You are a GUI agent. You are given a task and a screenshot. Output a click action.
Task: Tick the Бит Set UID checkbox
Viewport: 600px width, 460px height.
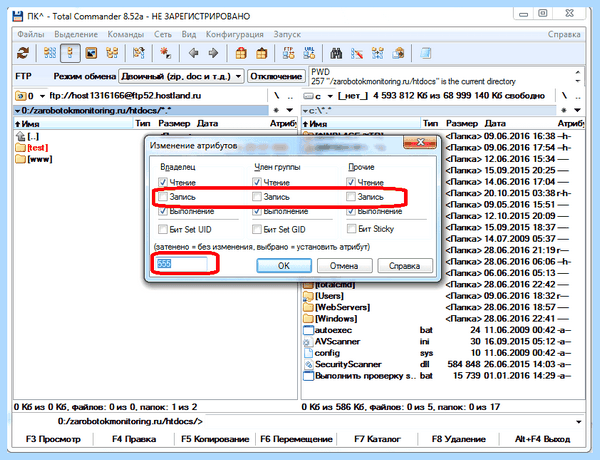click(x=163, y=229)
